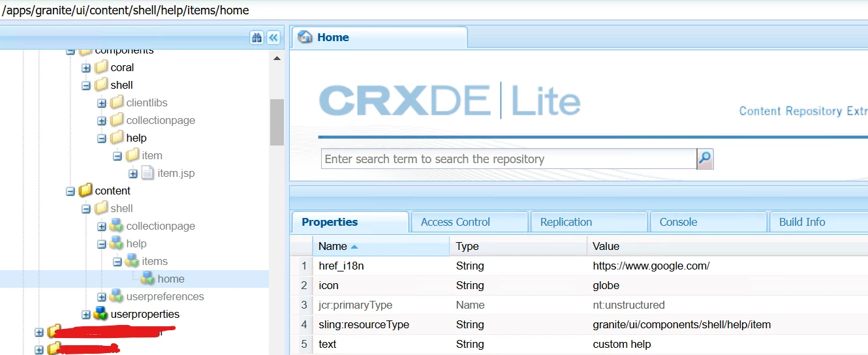The width and height of the screenshot is (868, 355).
Task: Click the clientlibs folder icon
Action: [x=116, y=102]
